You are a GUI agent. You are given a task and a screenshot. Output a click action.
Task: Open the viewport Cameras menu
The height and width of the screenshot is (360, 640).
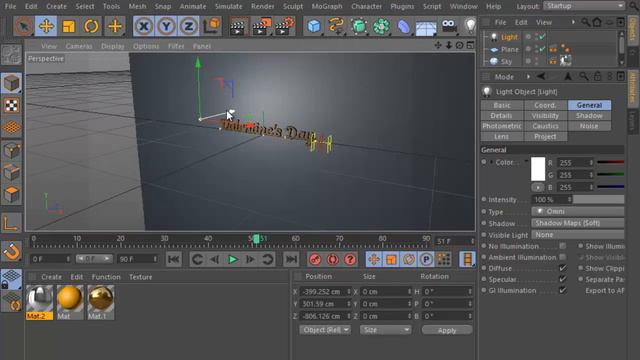79,46
